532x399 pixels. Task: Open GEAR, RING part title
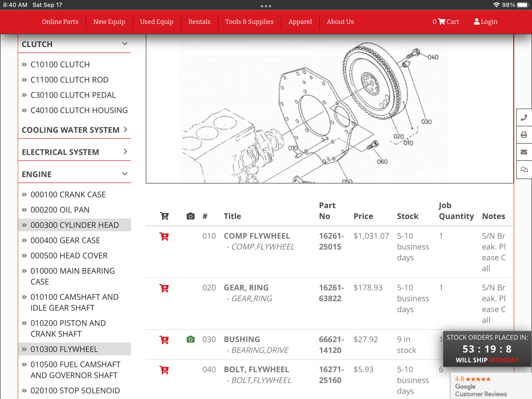(246, 288)
